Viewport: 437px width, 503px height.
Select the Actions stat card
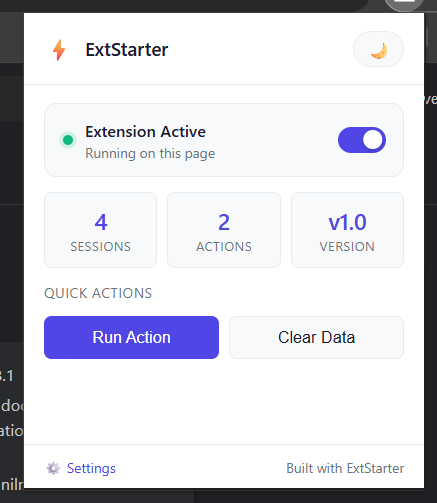click(x=224, y=230)
